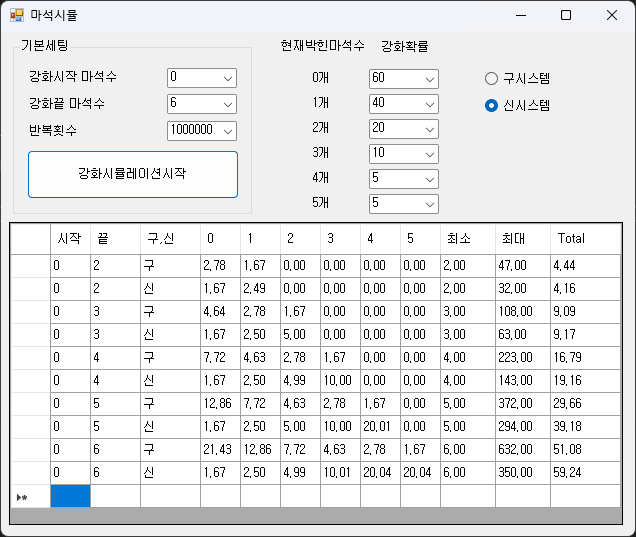Select the cell showing 10,01
This screenshot has width=636, height=537.
(x=340, y=473)
